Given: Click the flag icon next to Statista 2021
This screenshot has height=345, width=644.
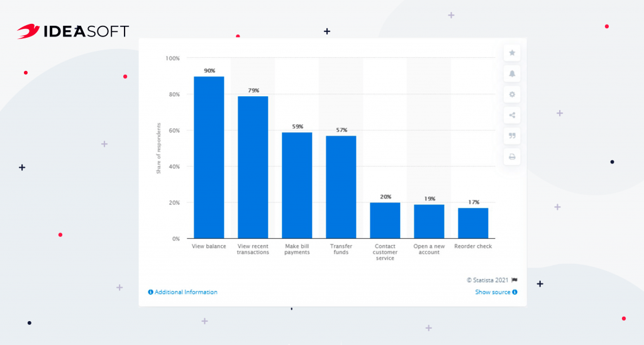Looking at the screenshot, I should coord(514,280).
